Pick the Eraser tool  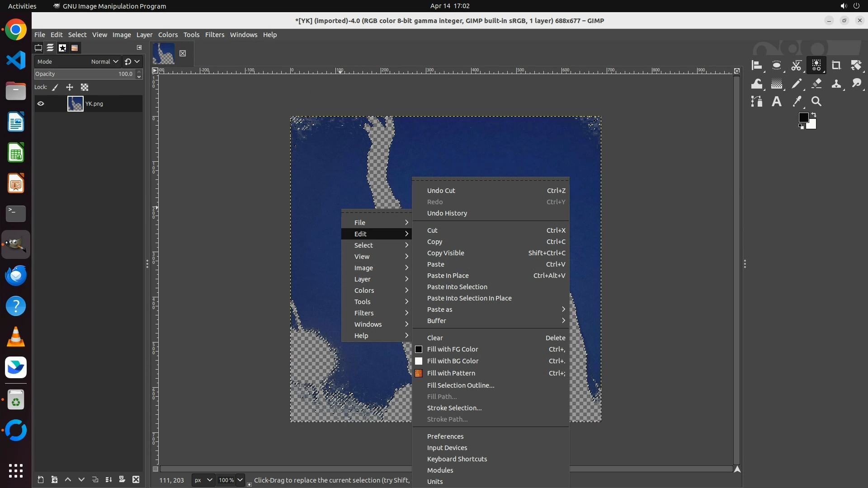tap(816, 84)
